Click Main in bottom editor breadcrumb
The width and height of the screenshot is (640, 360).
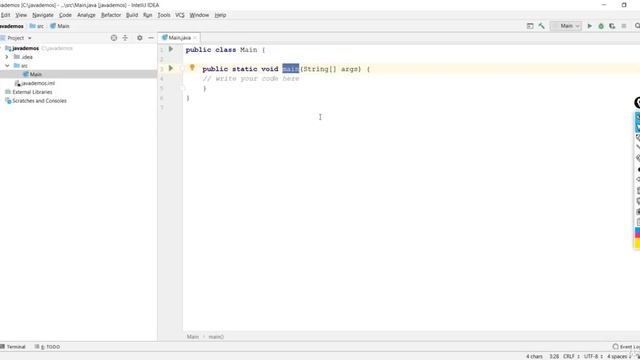[x=193, y=337]
